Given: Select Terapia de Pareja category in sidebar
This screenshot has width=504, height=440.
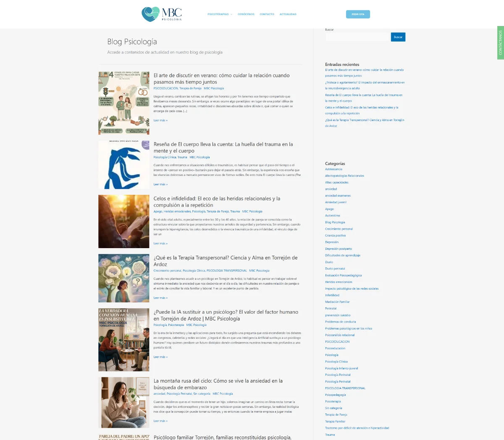Looking at the screenshot, I should [336, 415].
